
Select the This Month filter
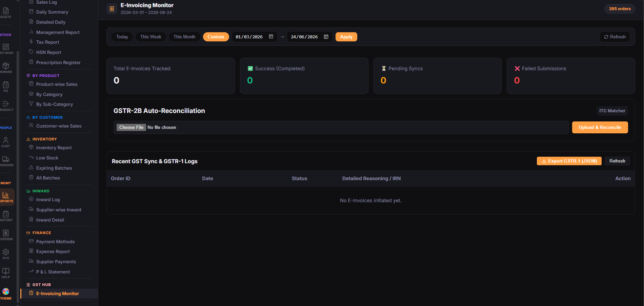(184, 37)
